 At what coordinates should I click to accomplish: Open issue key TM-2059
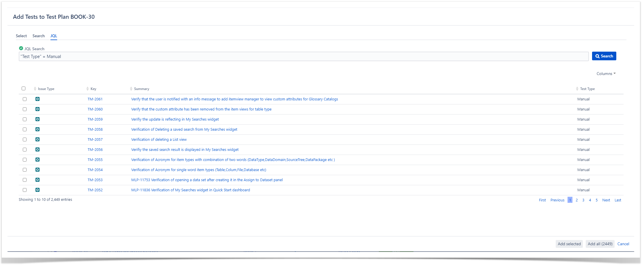(x=95, y=119)
